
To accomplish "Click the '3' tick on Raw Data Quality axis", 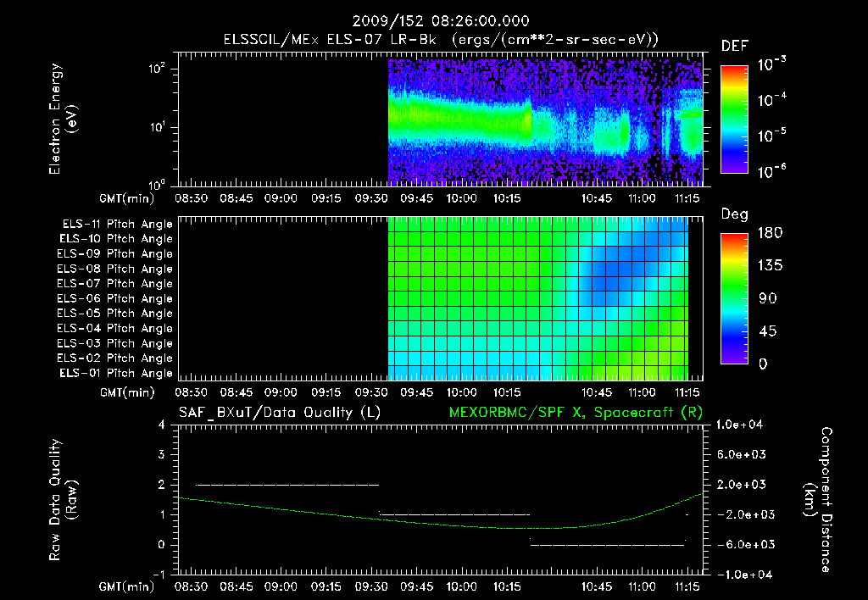I will [x=162, y=454].
